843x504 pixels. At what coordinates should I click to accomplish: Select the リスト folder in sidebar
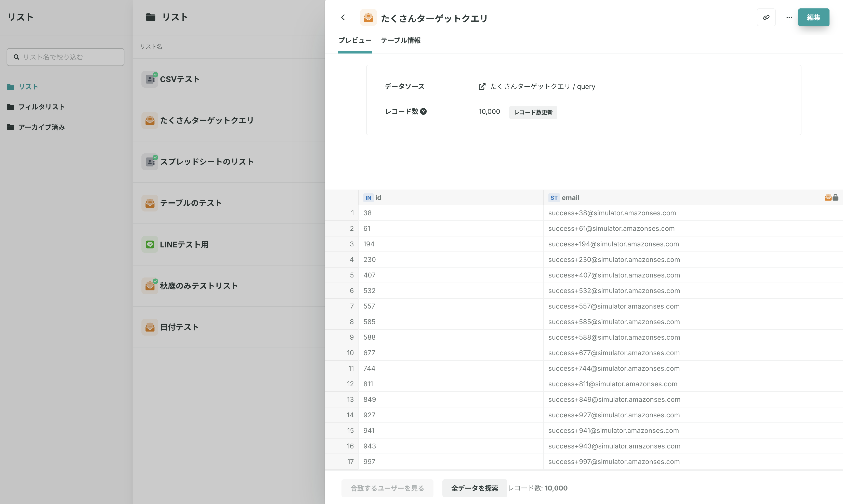click(28, 87)
